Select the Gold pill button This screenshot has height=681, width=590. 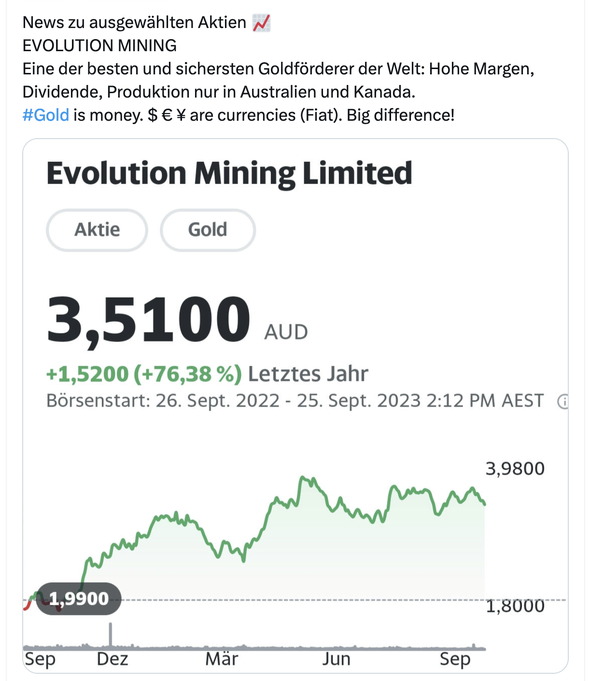(208, 230)
